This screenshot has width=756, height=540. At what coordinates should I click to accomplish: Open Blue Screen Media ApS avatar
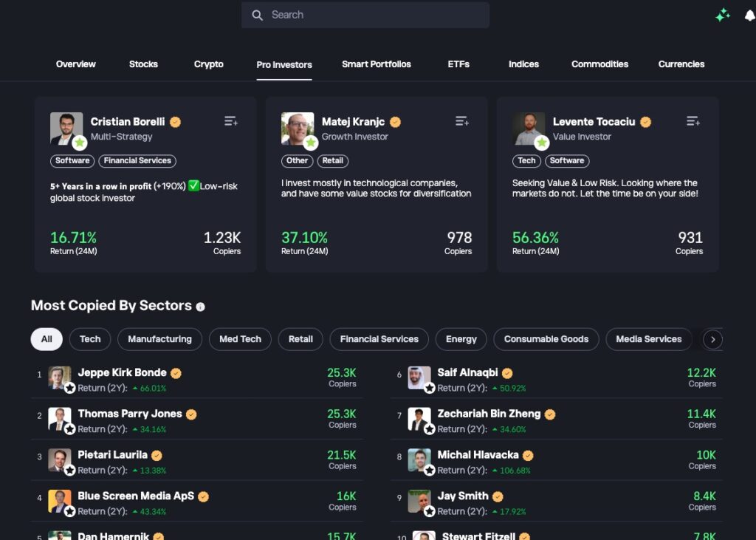(60, 502)
